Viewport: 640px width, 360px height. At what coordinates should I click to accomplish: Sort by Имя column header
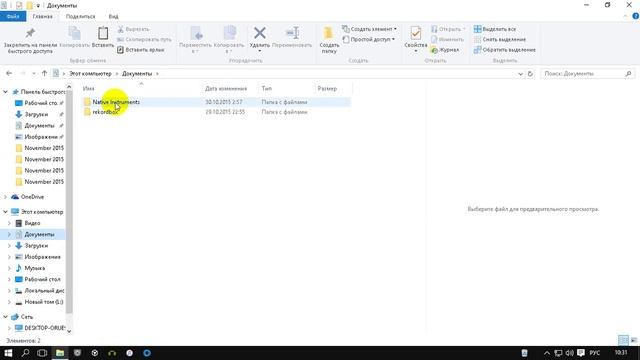(x=89, y=89)
